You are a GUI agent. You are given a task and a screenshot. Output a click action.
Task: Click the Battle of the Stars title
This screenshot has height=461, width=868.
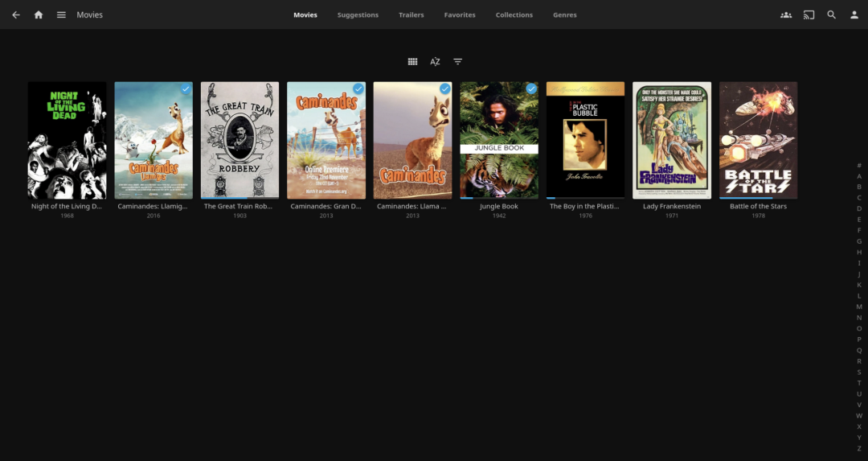click(x=758, y=206)
